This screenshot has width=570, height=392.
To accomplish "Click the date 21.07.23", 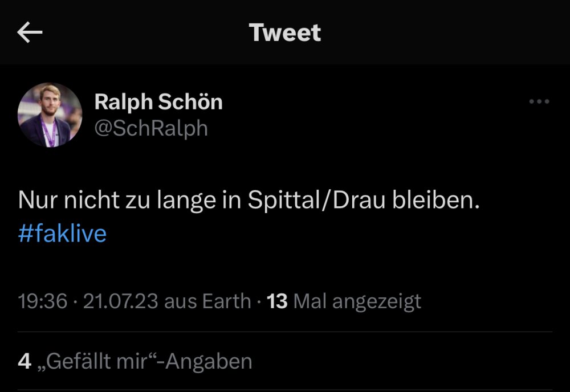I will point(120,301).
